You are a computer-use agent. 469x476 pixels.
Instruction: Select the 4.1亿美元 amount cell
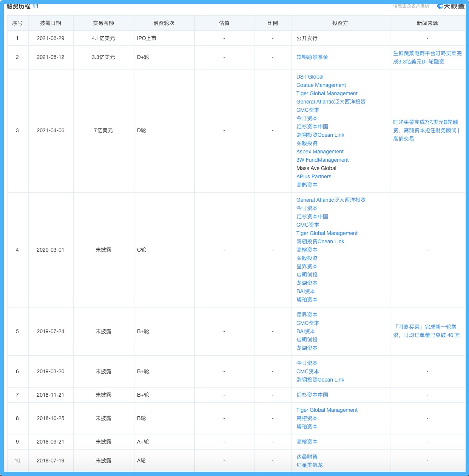point(103,38)
